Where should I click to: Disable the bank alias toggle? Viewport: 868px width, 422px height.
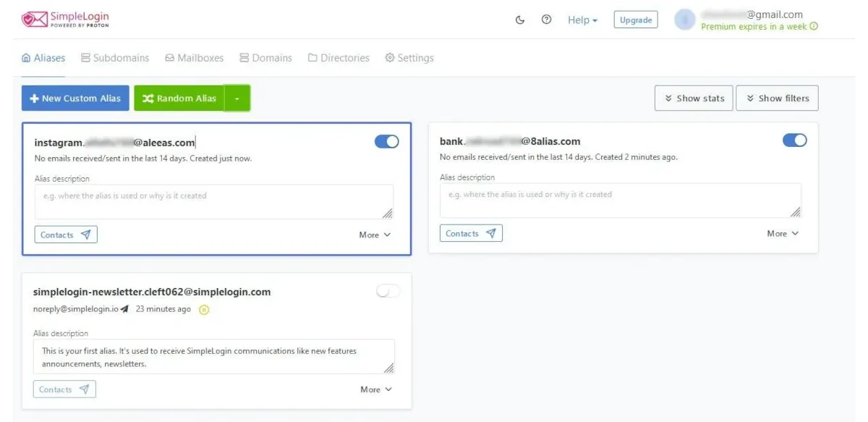click(794, 140)
